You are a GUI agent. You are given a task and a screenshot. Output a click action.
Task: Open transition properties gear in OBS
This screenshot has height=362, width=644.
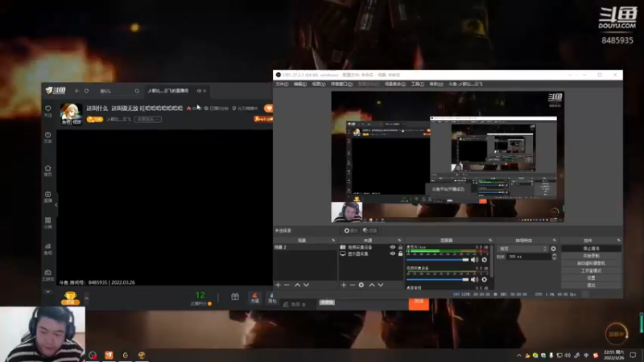click(553, 249)
